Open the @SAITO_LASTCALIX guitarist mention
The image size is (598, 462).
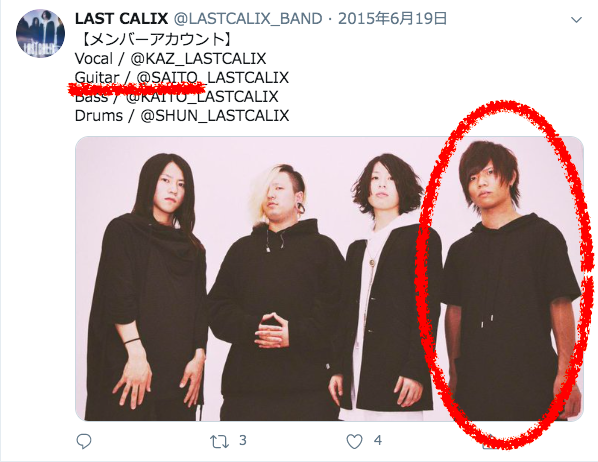(x=212, y=78)
